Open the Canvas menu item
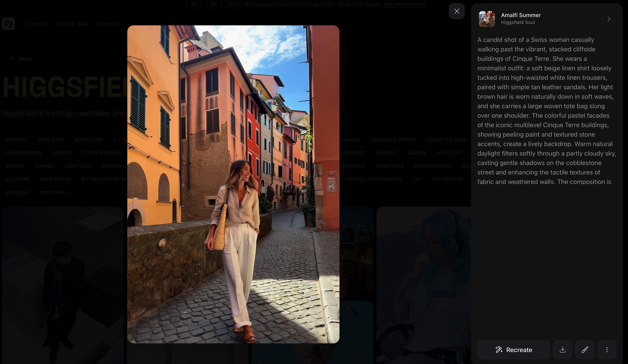The width and height of the screenshot is (628, 364). [106, 24]
